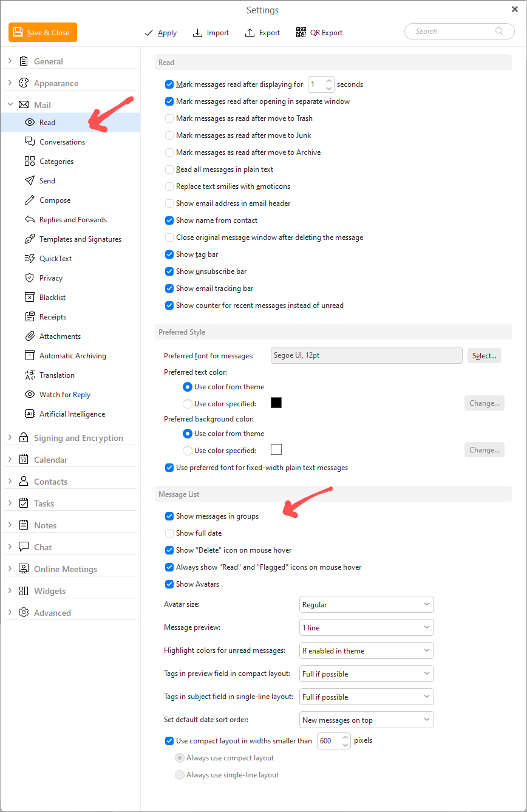Open Set default date sort order dropdown
This screenshot has height=812, width=527.
(367, 720)
